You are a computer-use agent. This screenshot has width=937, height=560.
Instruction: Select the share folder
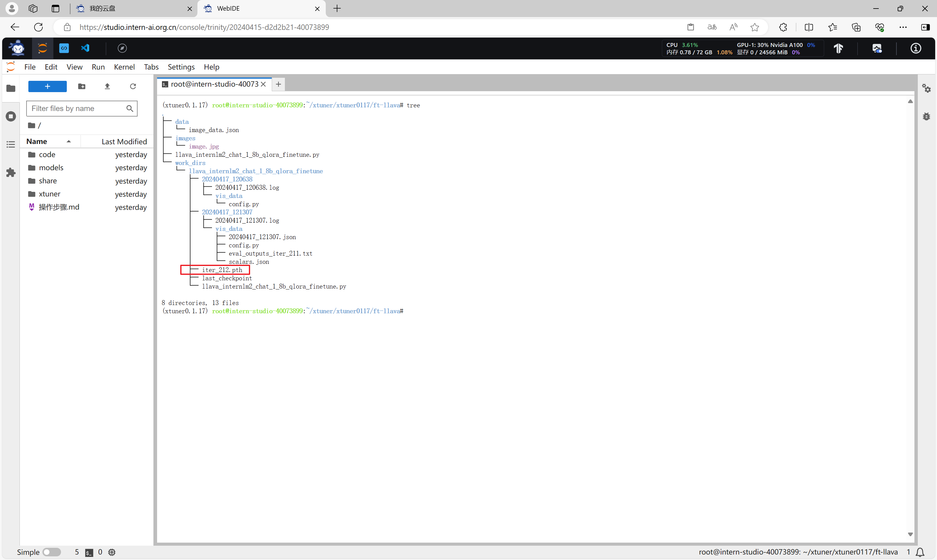(87, 181)
